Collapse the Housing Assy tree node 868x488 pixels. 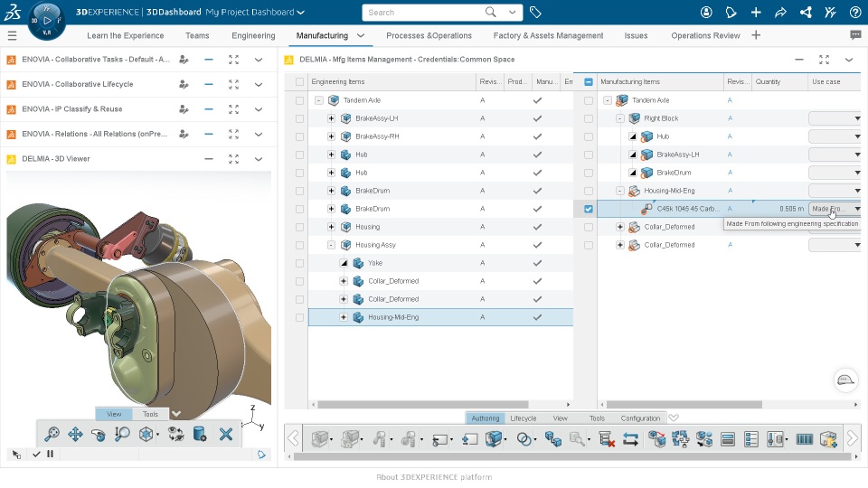pos(331,245)
